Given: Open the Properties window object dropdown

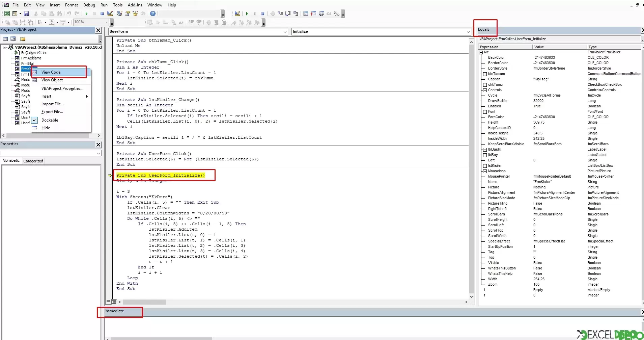Looking at the screenshot, I should point(99,153).
